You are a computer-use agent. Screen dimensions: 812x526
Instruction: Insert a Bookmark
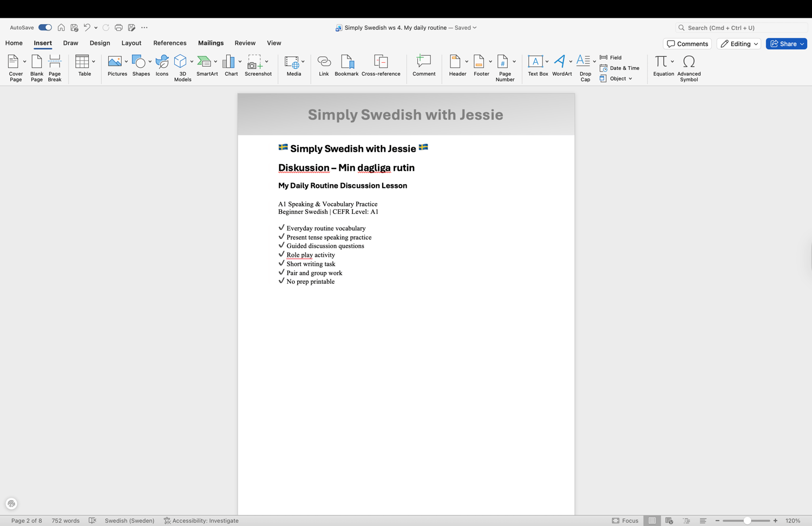(x=346, y=66)
